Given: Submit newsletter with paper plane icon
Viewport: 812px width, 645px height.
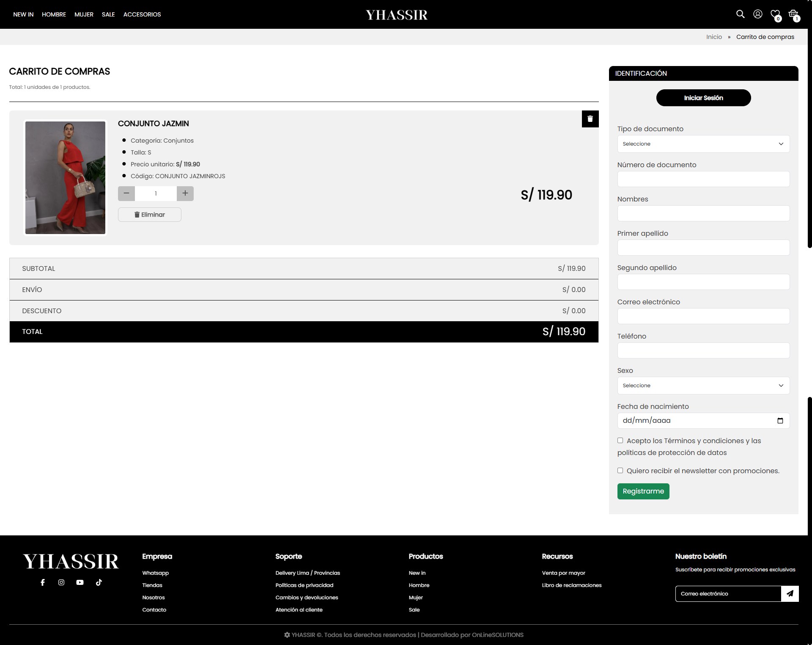Looking at the screenshot, I should (790, 594).
